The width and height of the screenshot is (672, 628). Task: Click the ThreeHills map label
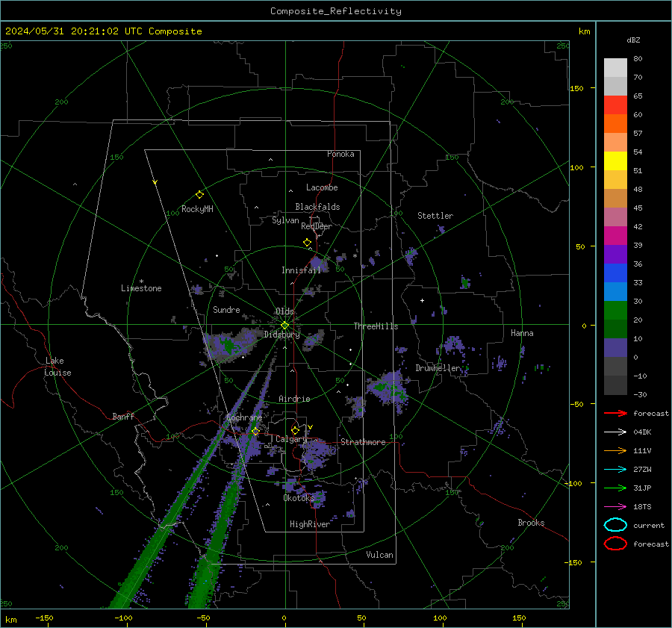376,326
